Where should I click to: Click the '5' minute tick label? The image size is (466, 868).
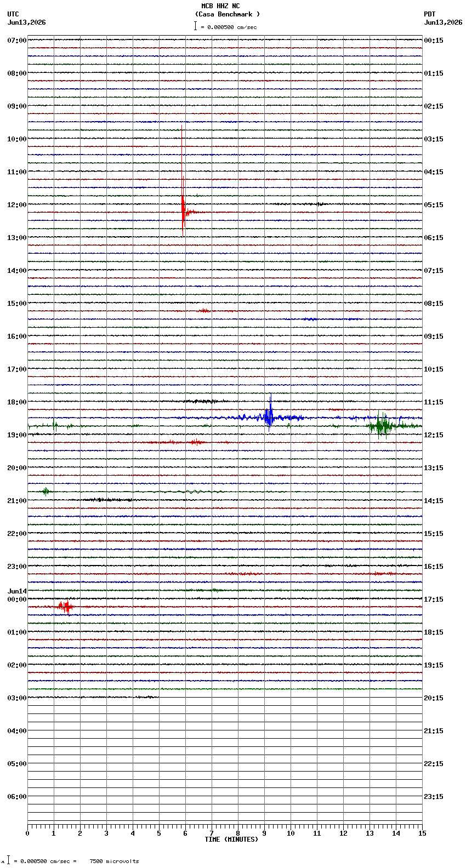point(159,833)
